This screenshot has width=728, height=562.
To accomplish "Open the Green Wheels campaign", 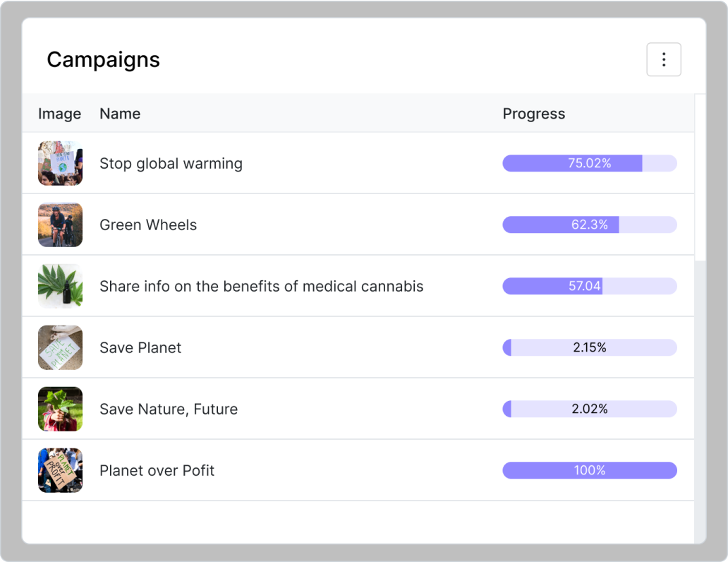I will point(148,225).
